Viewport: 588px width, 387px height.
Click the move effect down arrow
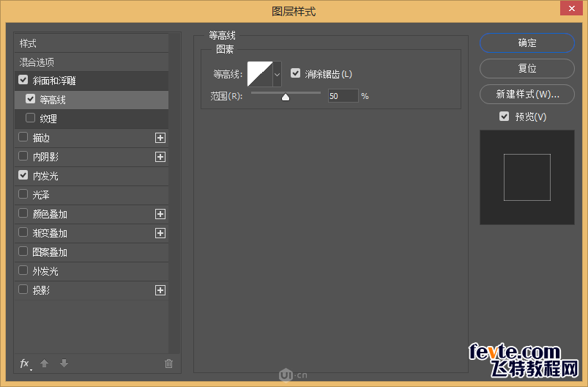click(64, 364)
